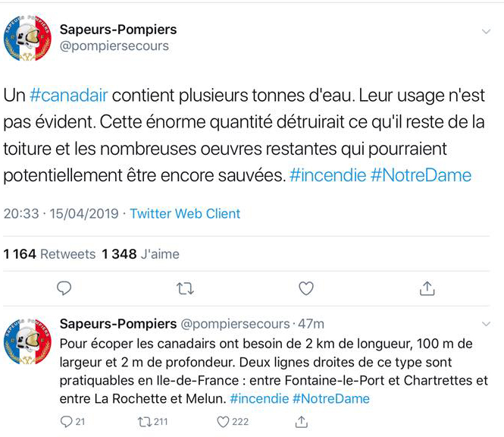
Task: View the 1 348 J'aime list
Action: pos(141,254)
